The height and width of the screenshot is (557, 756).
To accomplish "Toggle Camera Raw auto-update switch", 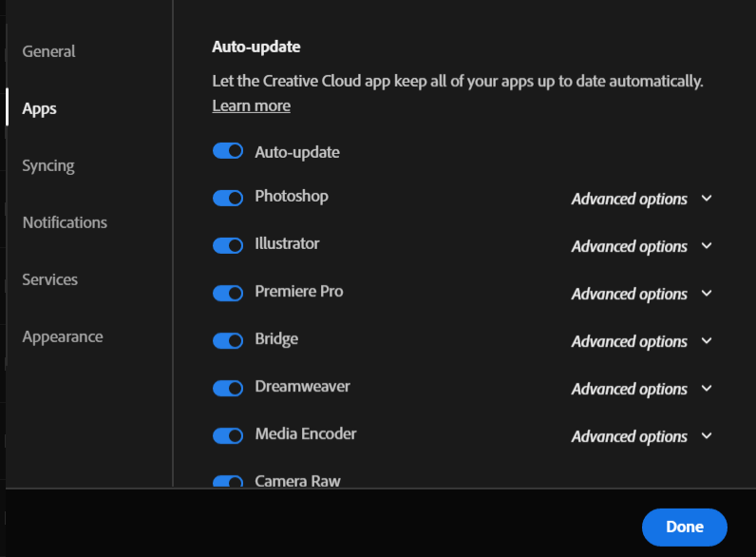I will click(228, 481).
